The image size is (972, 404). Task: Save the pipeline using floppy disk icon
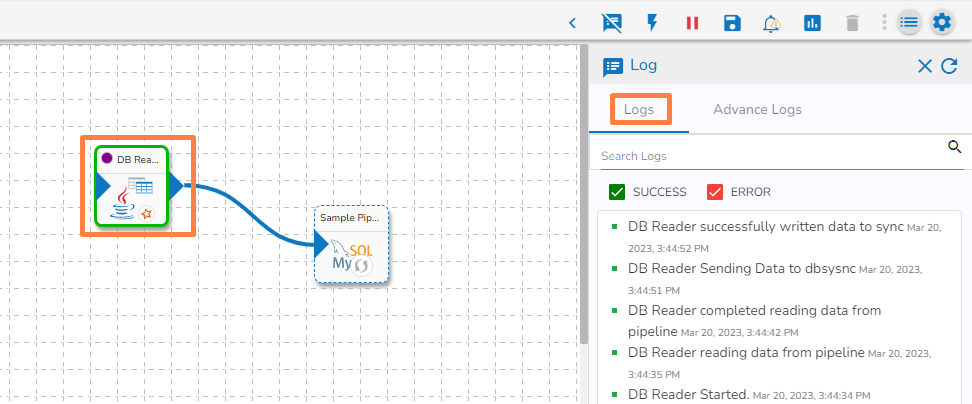[732, 24]
